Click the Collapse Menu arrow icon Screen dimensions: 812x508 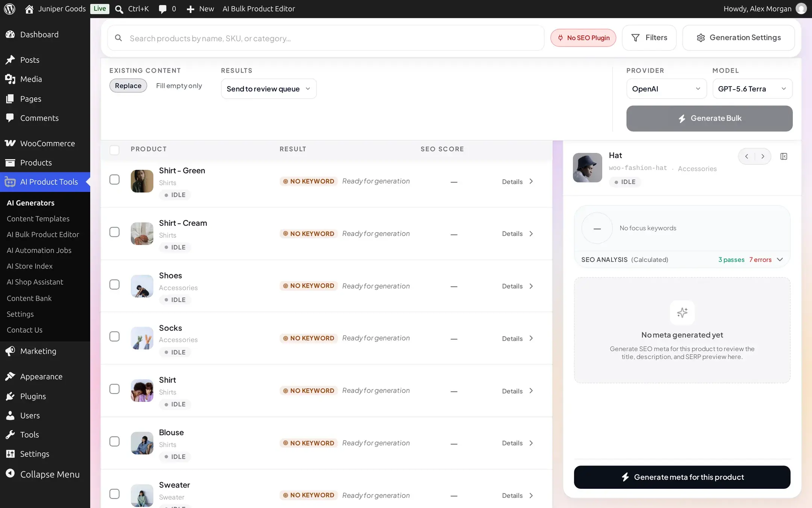(10, 474)
